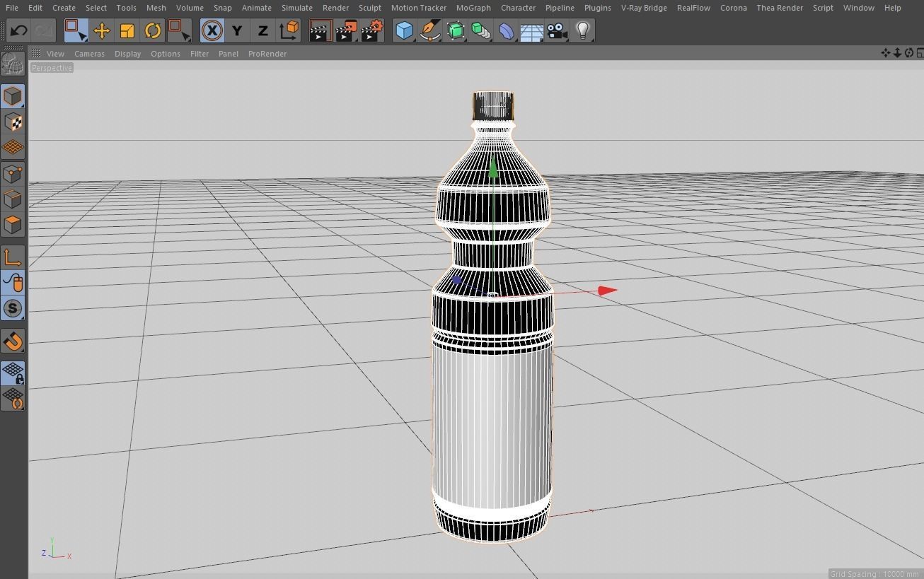Open the Character menu
This screenshot has height=579, width=924.
(519, 8)
